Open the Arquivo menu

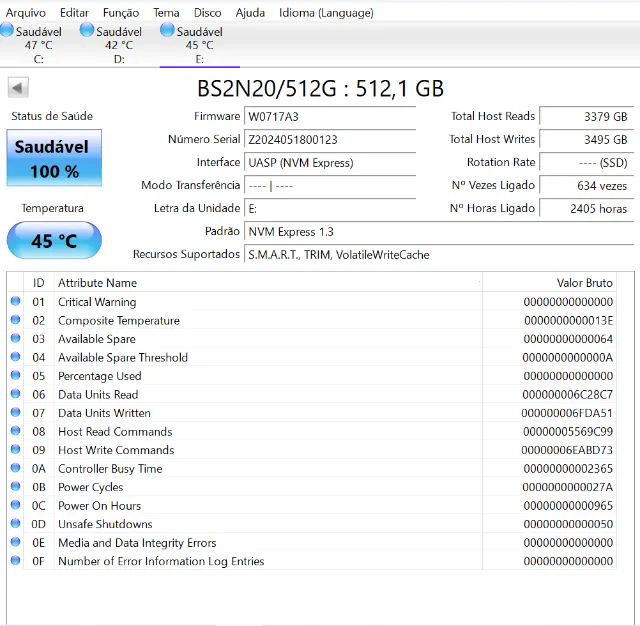click(26, 13)
